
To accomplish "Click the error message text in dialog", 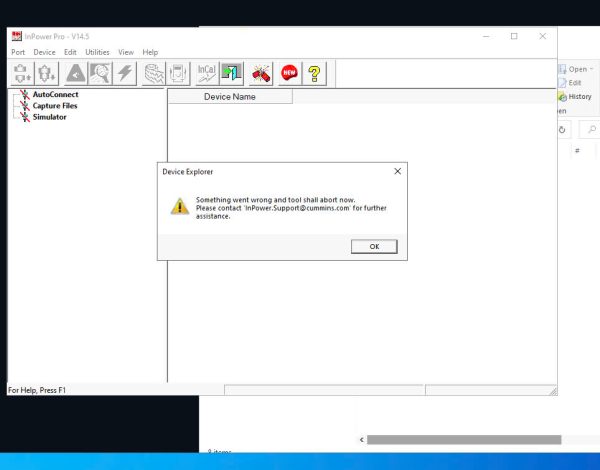I will pos(291,208).
